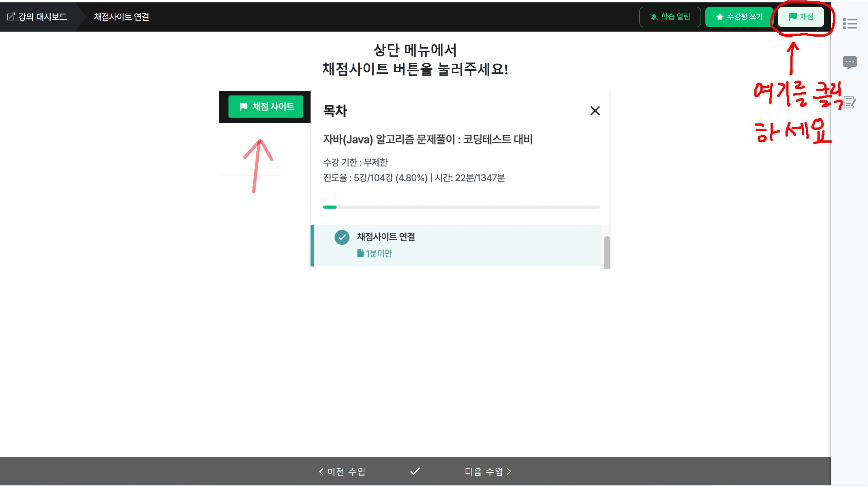Viewport: 868px width, 486px height.
Task: Toggle the lesson complete check at bottom center
Action: pyautogui.click(x=415, y=471)
